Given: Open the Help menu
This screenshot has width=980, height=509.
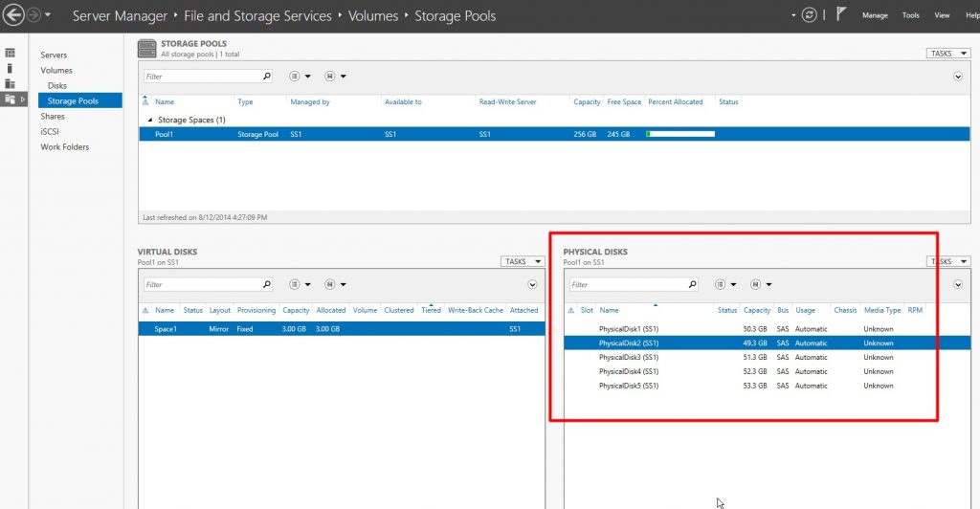Looking at the screenshot, I should [x=972, y=15].
